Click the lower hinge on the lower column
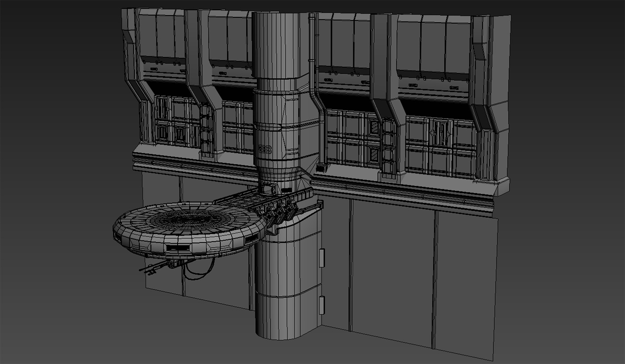 [322, 305]
